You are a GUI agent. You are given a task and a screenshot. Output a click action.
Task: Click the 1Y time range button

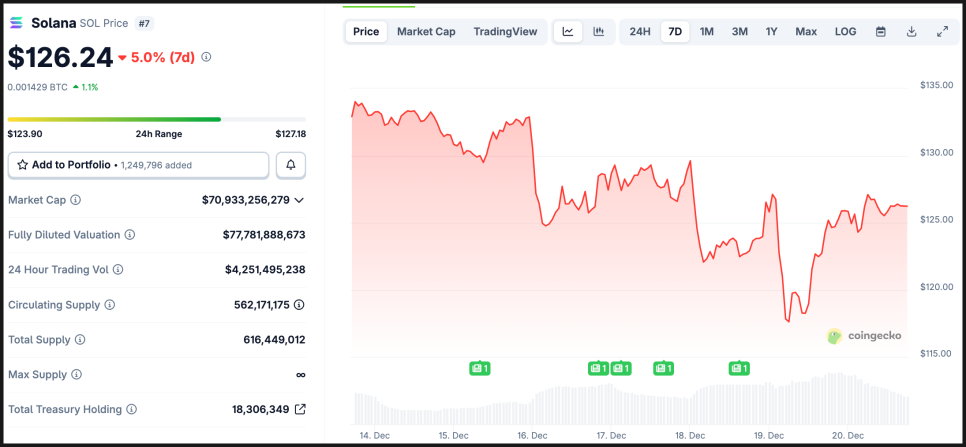772,32
